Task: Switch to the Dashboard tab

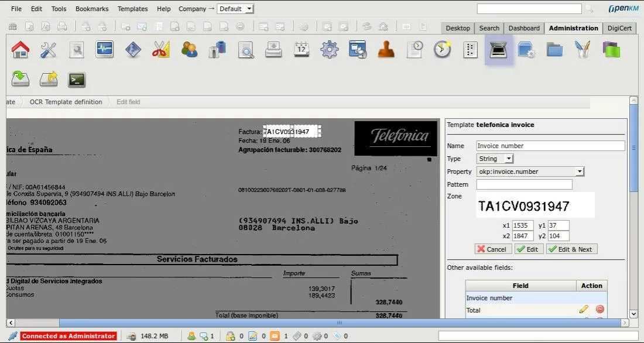Action: pyautogui.click(x=524, y=28)
